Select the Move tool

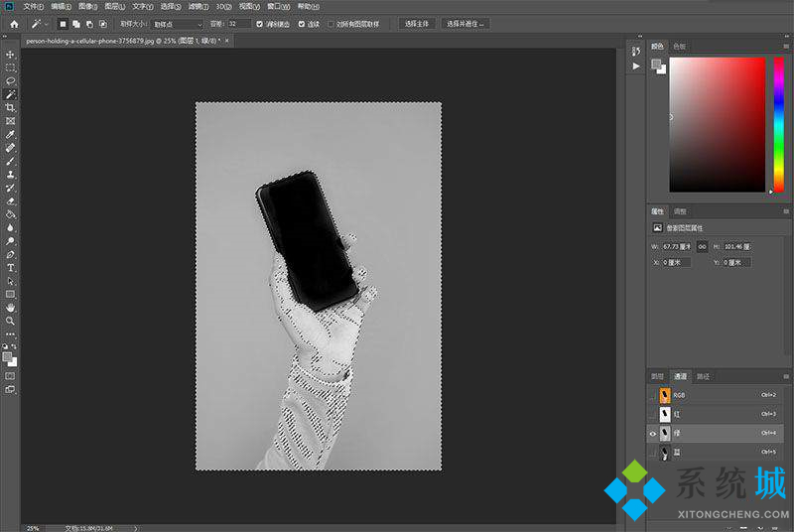coord(11,55)
